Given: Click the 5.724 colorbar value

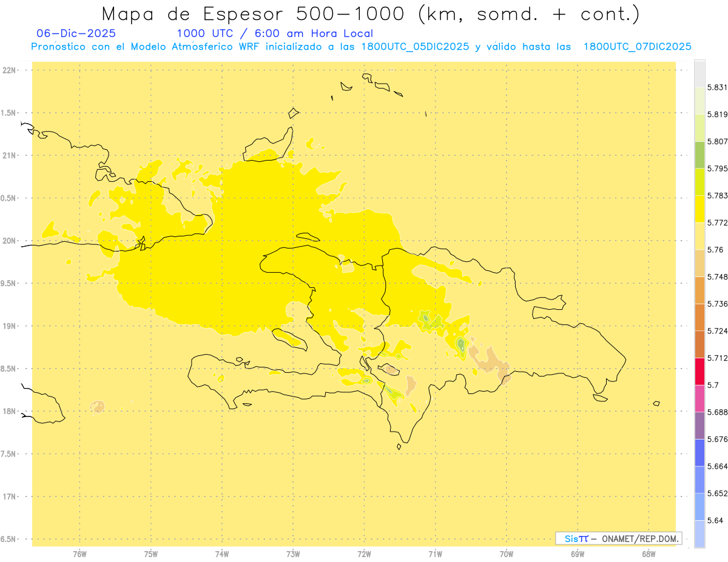Looking at the screenshot, I should pyautogui.click(x=718, y=331).
